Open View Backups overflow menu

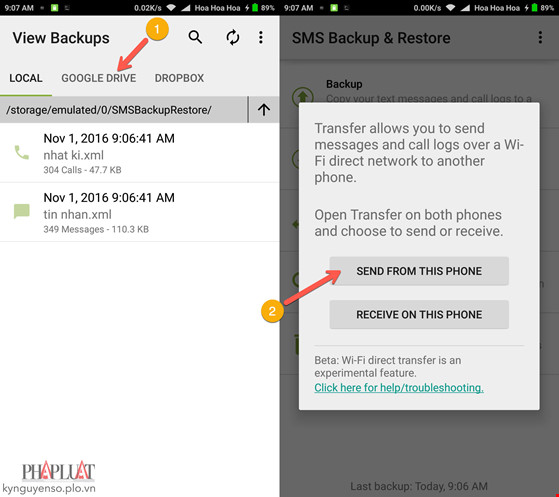tap(261, 37)
